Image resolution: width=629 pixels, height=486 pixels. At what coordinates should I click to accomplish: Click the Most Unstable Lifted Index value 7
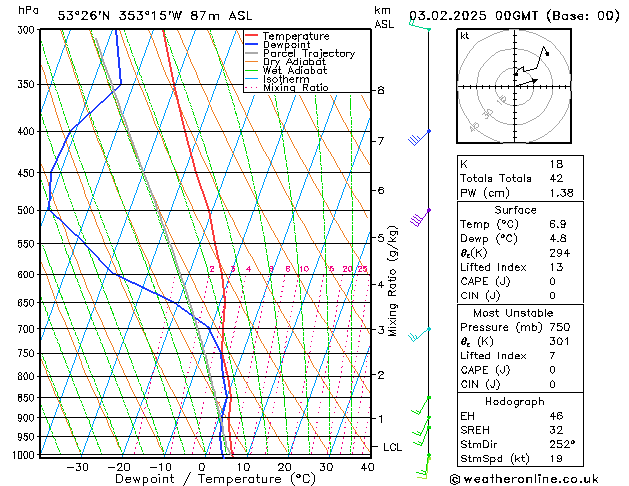point(553,356)
